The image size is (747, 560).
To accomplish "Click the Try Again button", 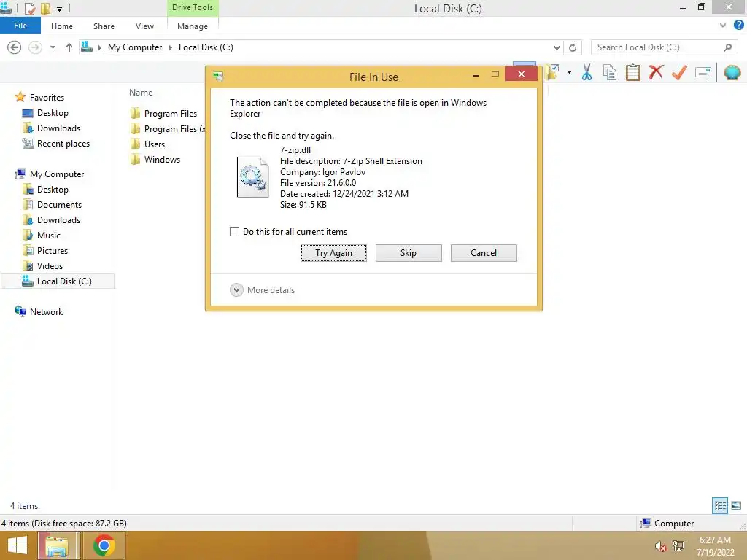I will click(333, 253).
